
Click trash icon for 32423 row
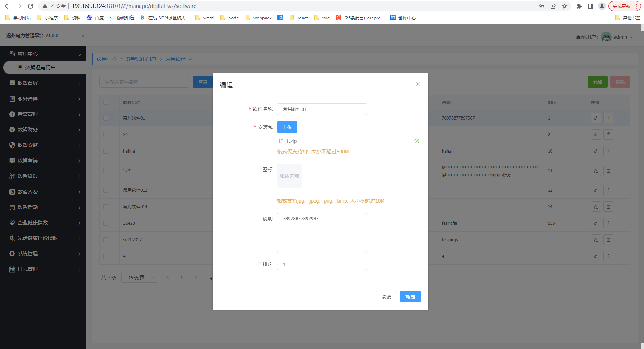pyautogui.click(x=608, y=223)
